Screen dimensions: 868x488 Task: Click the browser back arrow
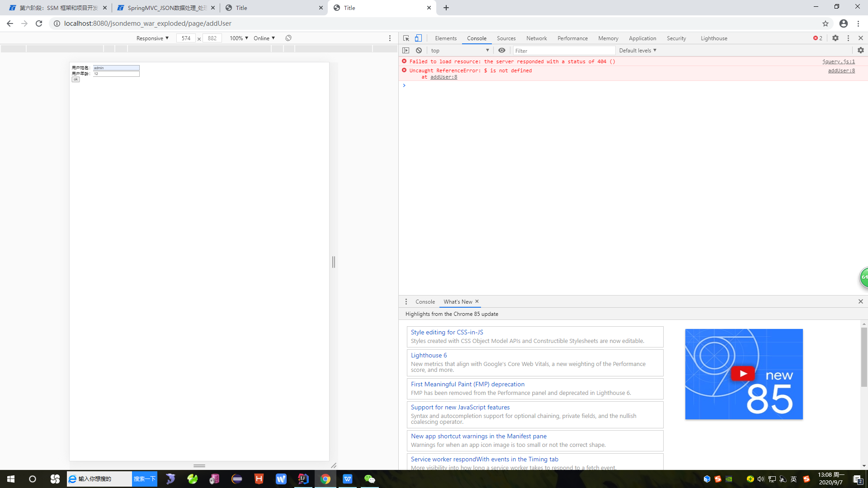(x=10, y=23)
